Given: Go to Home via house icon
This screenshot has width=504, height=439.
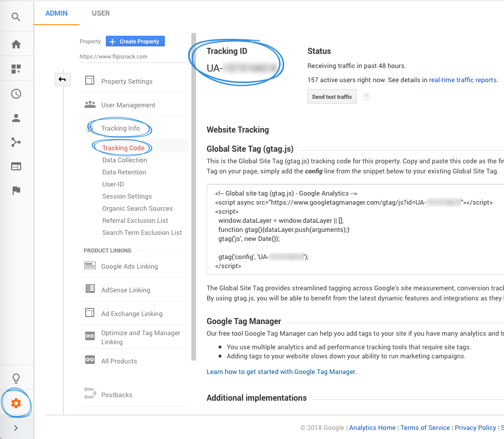Looking at the screenshot, I should click(16, 44).
